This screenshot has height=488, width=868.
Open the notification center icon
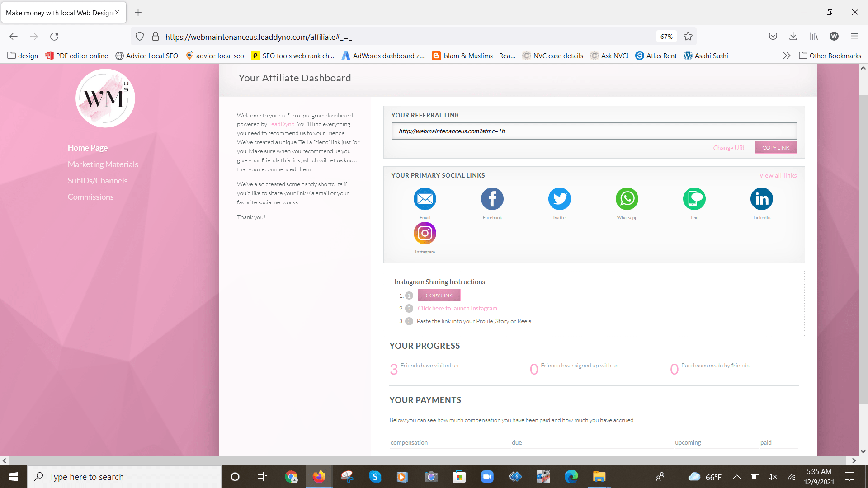(x=849, y=477)
